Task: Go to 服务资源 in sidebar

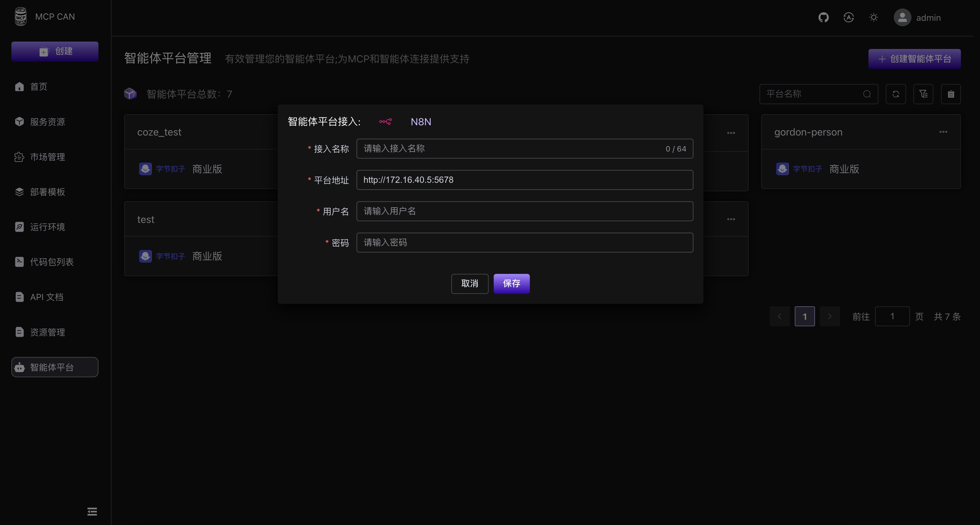Action: pyautogui.click(x=48, y=122)
